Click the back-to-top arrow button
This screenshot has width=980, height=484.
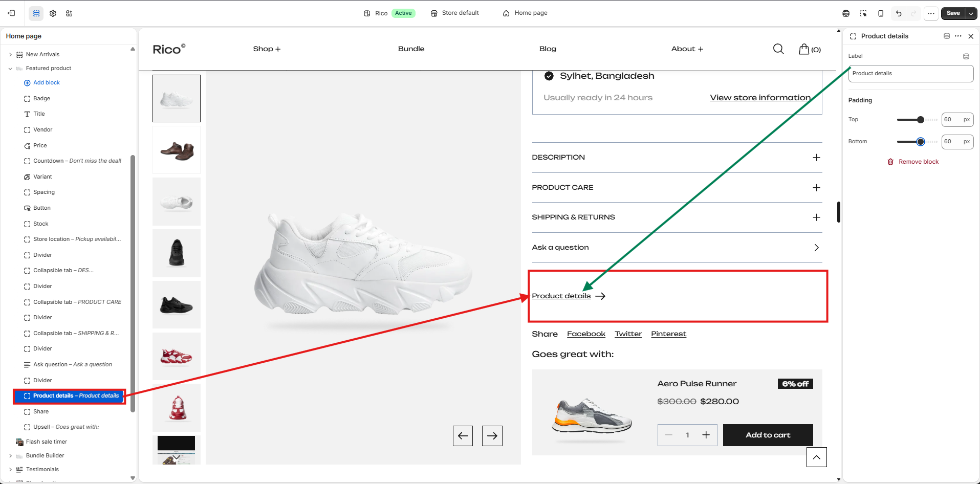pos(817,457)
